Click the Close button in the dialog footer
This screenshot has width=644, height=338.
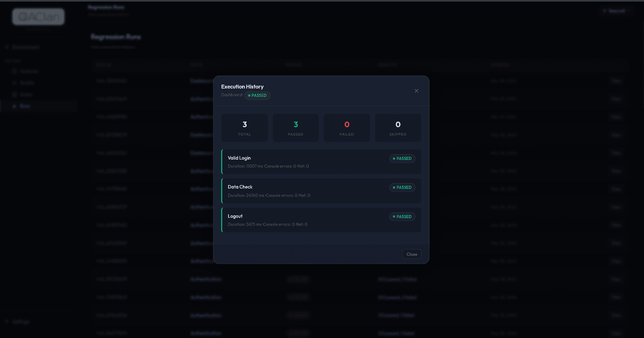point(411,254)
